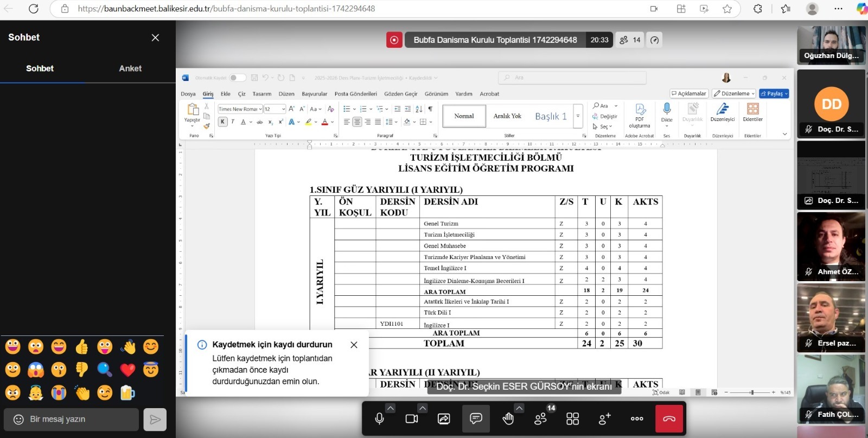Open the connection performance gauge icon
868x438 pixels.
pos(655,40)
